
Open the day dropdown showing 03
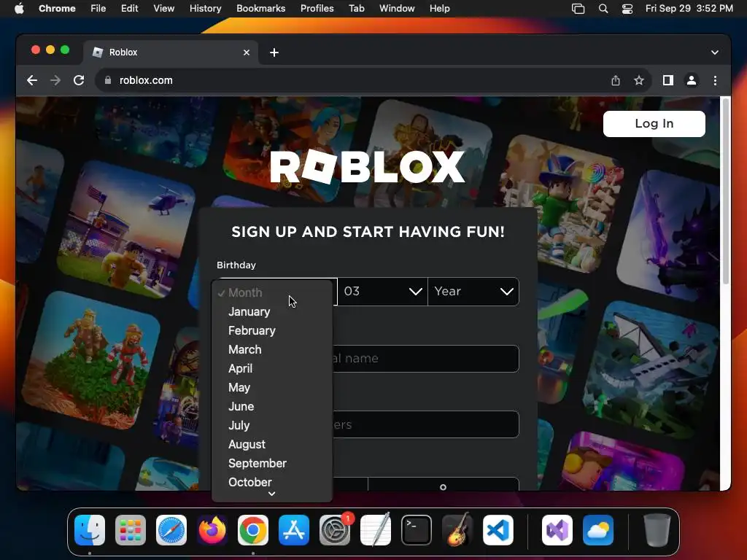(382, 292)
